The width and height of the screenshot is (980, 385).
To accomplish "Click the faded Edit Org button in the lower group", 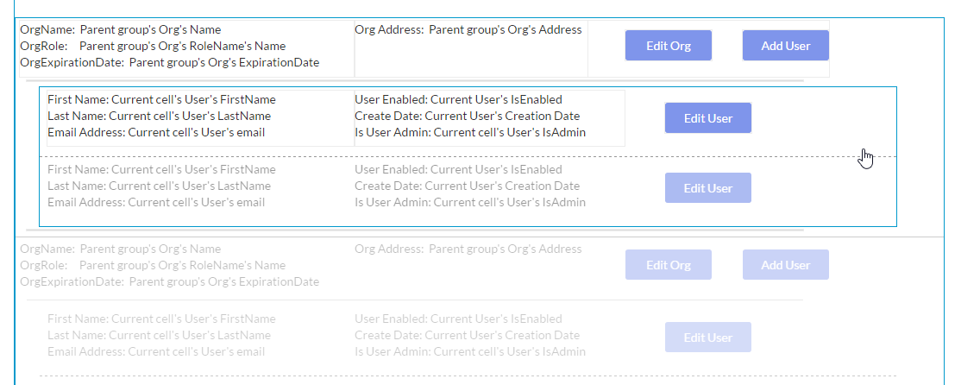I will coord(668,265).
